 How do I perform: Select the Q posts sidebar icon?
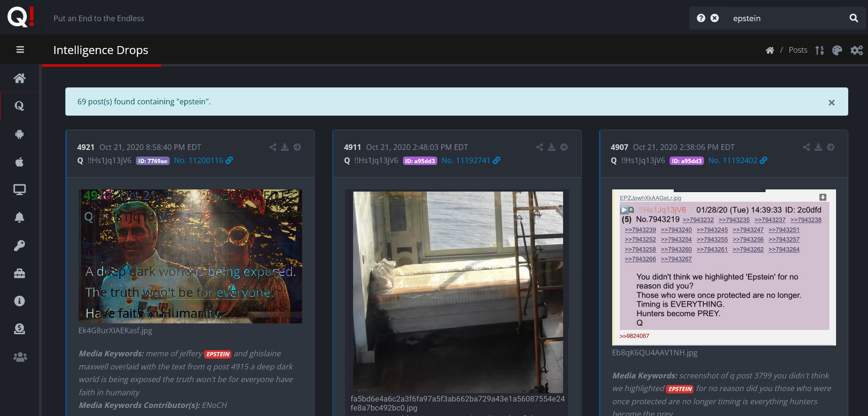pos(20,106)
